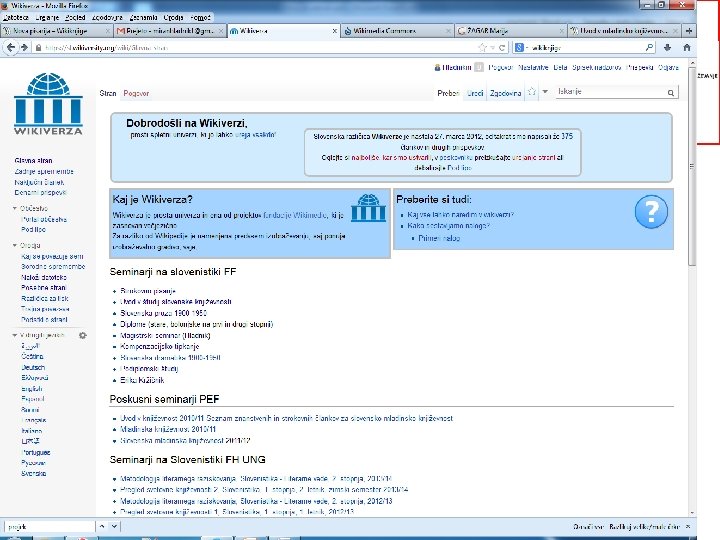Switch to the Gmail Prejeto tab

169,31
